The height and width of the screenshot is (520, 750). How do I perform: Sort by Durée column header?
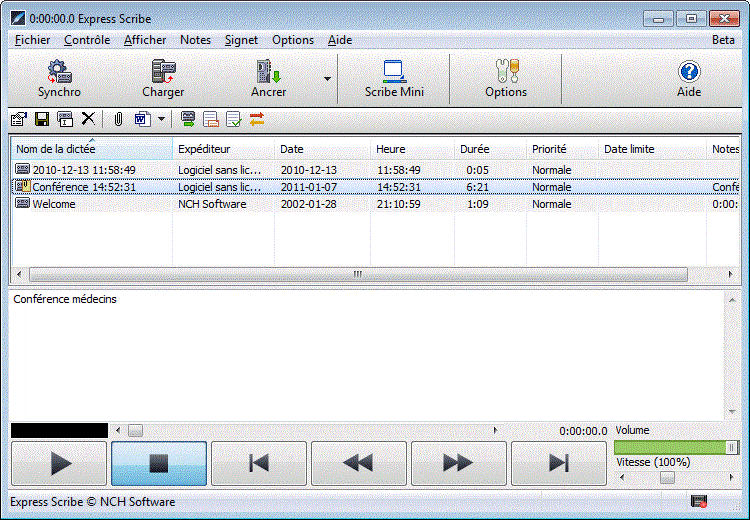point(490,149)
